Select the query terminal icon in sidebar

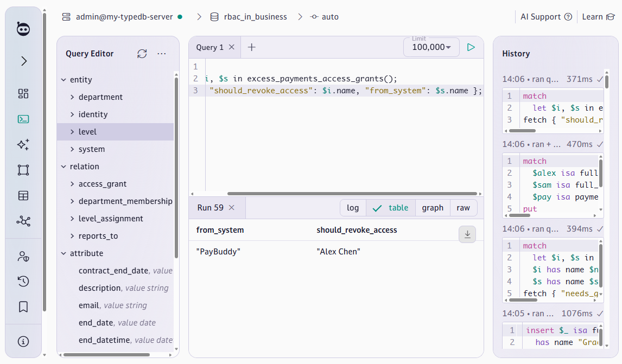point(23,119)
